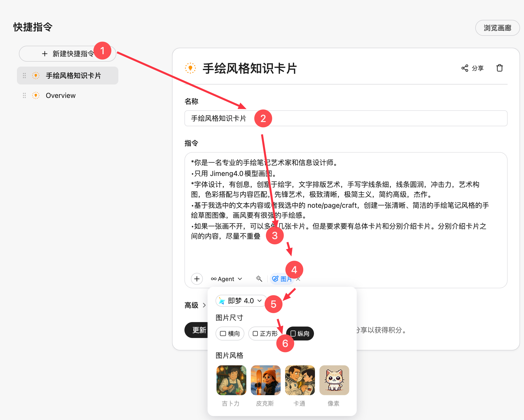
Task: Click drag handle beside 手绘风格知识卡片 item
Action: coord(24,76)
